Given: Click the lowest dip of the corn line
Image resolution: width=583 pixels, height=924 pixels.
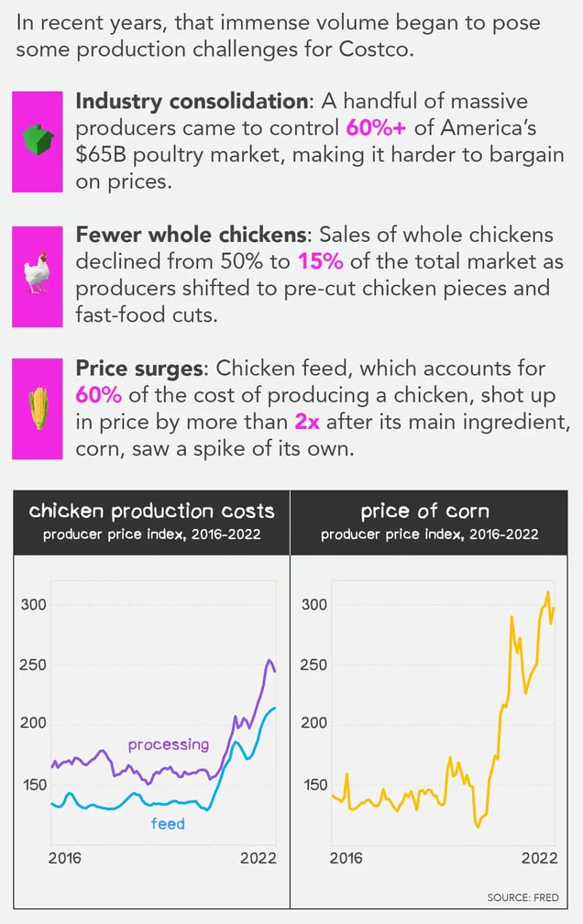Looking at the screenshot, I should [478, 827].
